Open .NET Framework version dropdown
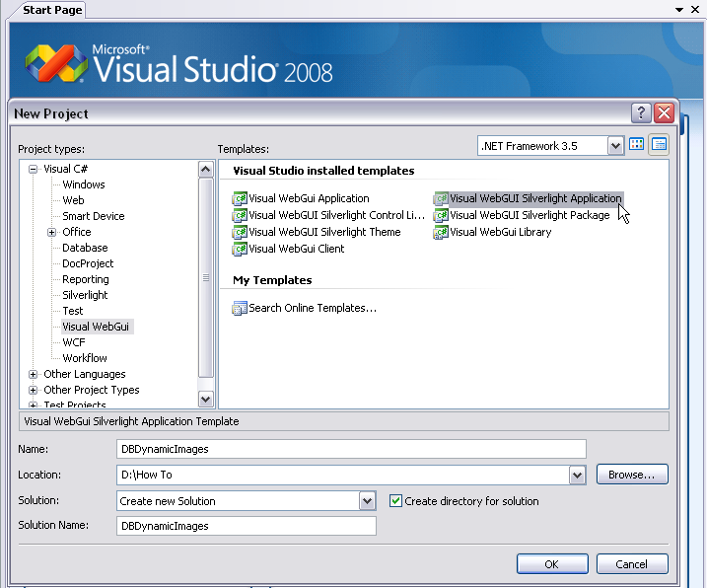This screenshot has width=707, height=588. (x=615, y=146)
